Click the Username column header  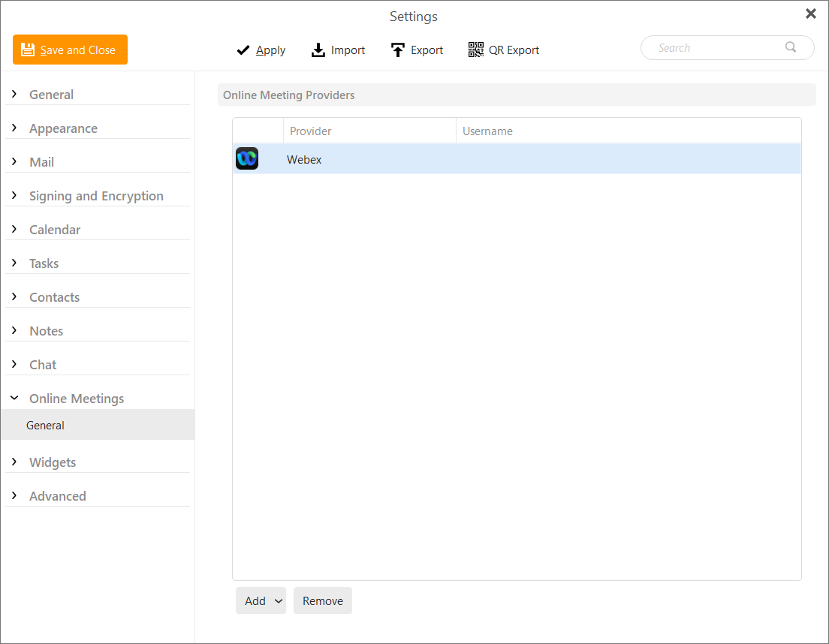pyautogui.click(x=487, y=131)
